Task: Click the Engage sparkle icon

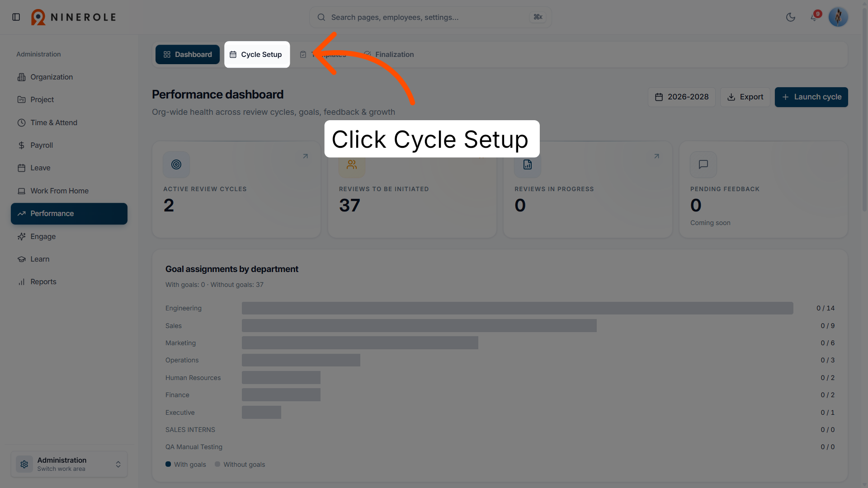Action: (21, 236)
